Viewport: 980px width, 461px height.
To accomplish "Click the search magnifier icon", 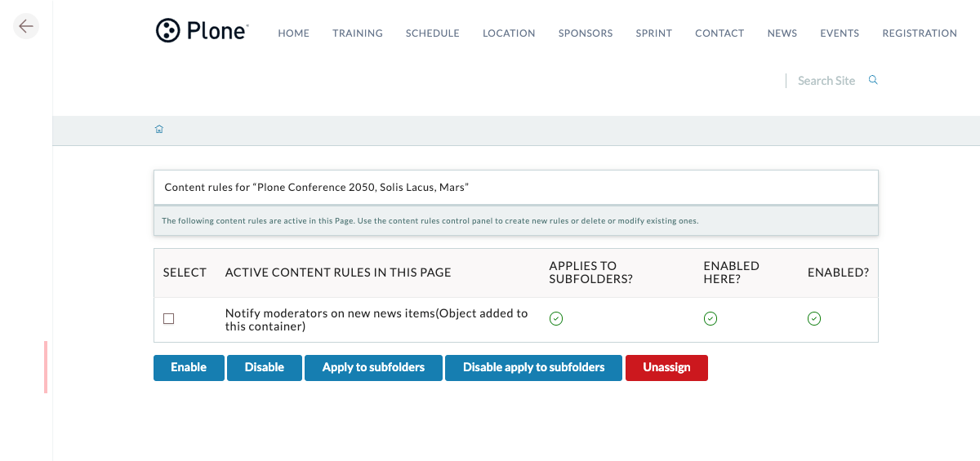I will 873,80.
